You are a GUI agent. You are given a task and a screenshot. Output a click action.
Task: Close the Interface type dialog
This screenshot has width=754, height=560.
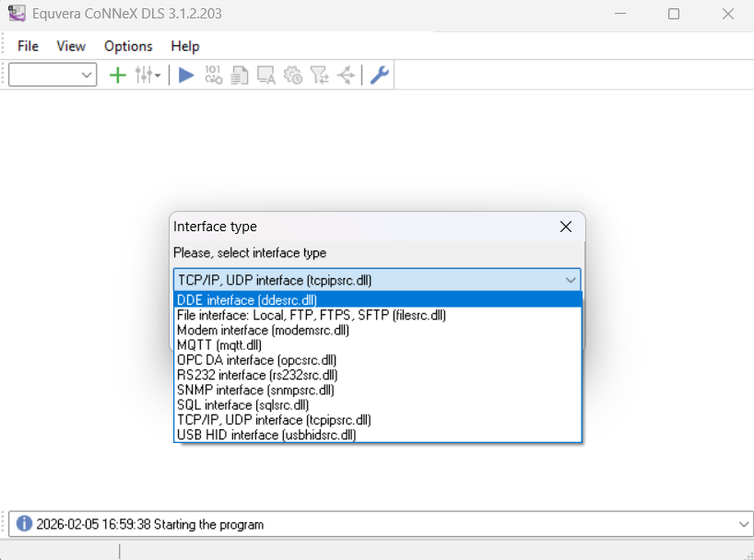[x=566, y=227]
